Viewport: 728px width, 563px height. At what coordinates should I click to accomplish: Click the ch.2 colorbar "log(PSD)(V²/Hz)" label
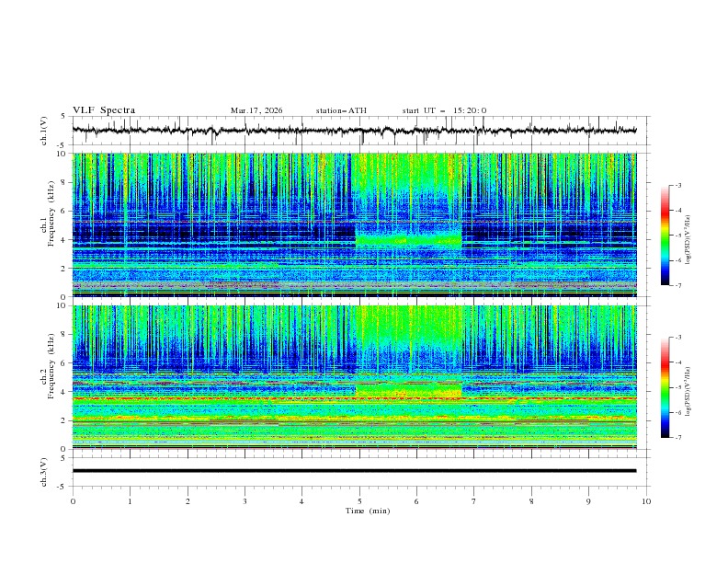point(688,391)
